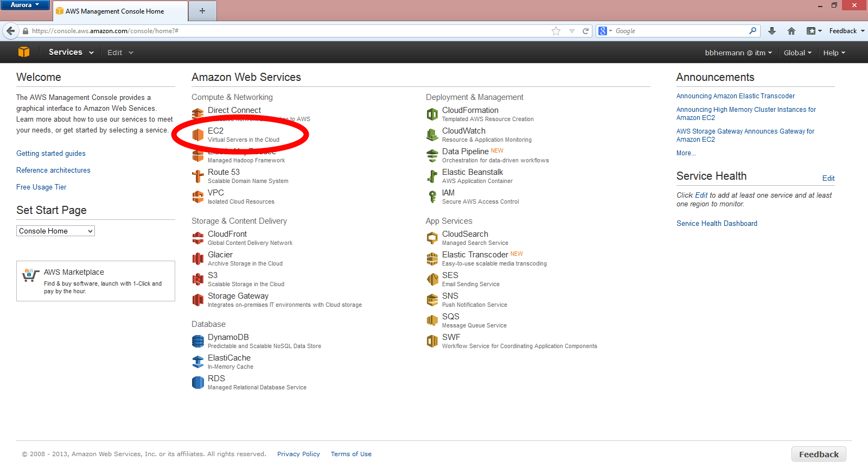Screen dimensions: 868x467
Task: Open the RDS database icon
Action: [x=198, y=382]
